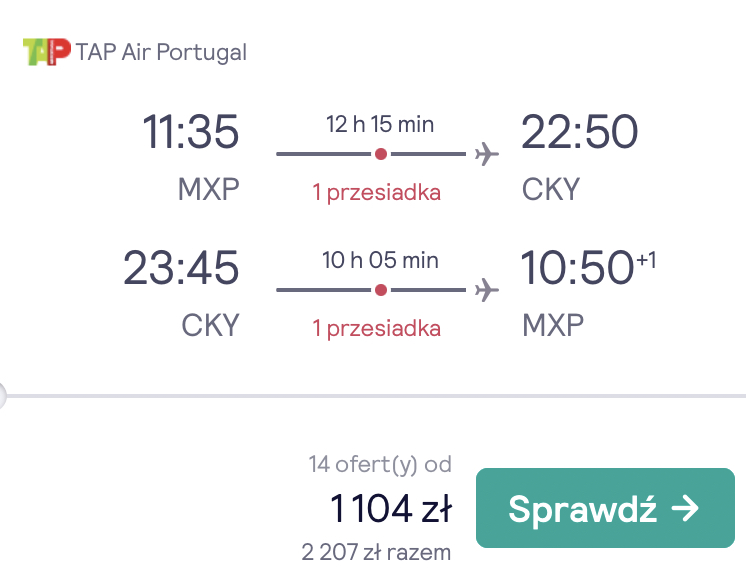Click the Sprawdź button
The width and height of the screenshot is (746, 584).
605,508
